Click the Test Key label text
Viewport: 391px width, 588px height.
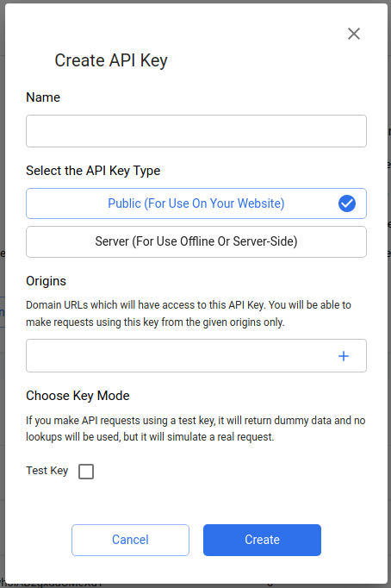point(47,471)
